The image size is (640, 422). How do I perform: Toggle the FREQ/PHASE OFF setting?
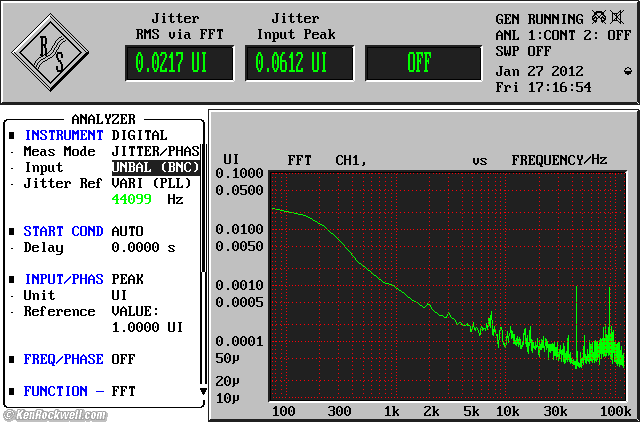(123, 359)
